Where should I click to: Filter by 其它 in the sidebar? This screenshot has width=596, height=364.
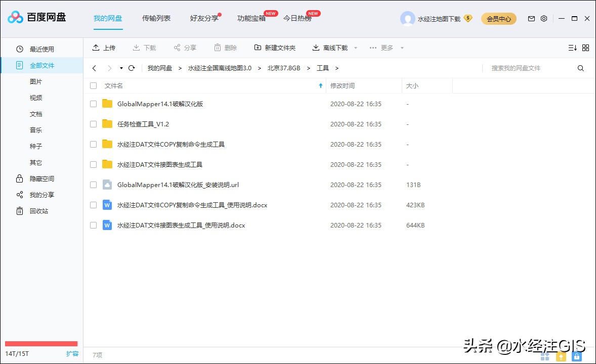tap(36, 163)
